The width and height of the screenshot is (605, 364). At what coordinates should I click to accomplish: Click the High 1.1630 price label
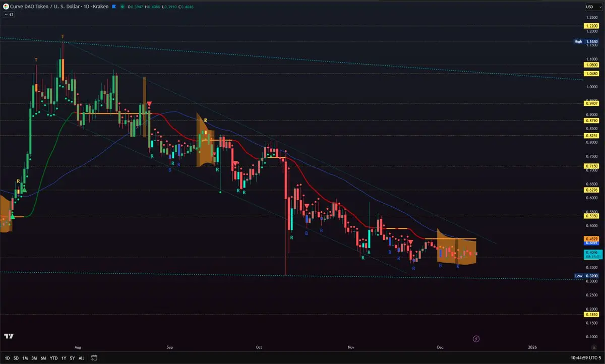(586, 41)
